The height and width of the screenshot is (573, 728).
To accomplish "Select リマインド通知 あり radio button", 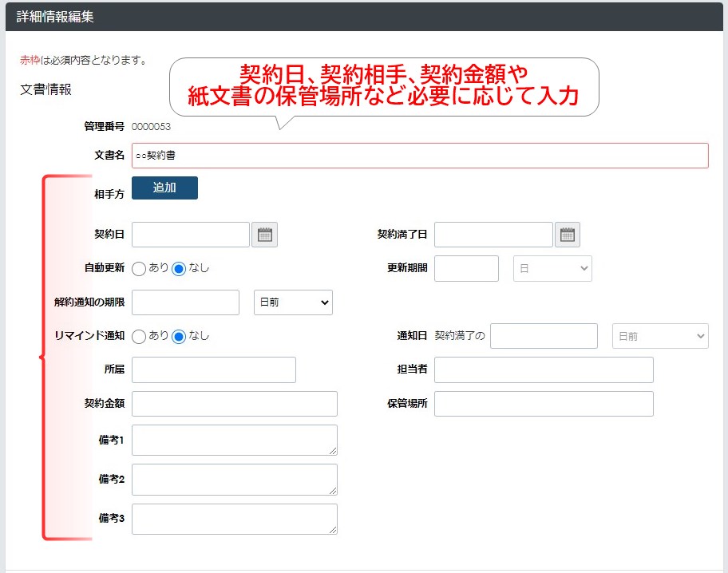I will pyautogui.click(x=139, y=336).
